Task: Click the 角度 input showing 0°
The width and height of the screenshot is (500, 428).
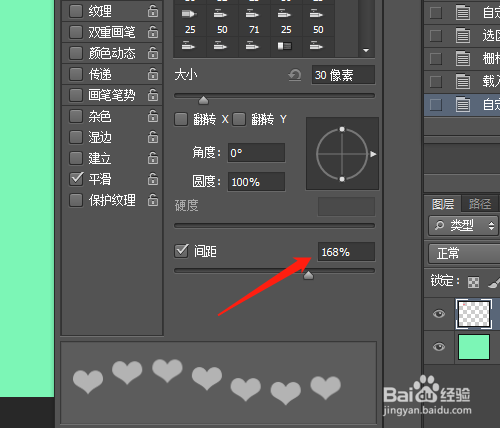Action: tap(256, 153)
